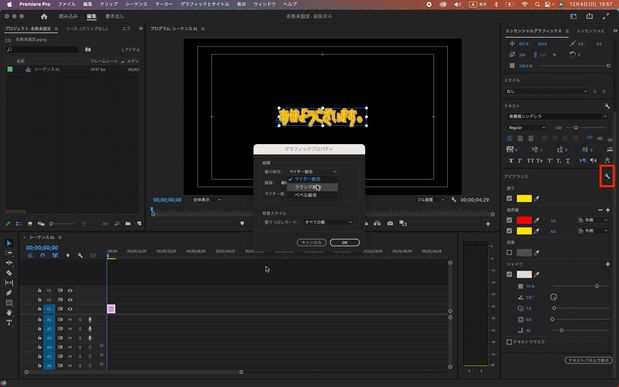This screenshot has width=619, height=387.
Task: Open timeline display settings wrench
Action: [80, 255]
